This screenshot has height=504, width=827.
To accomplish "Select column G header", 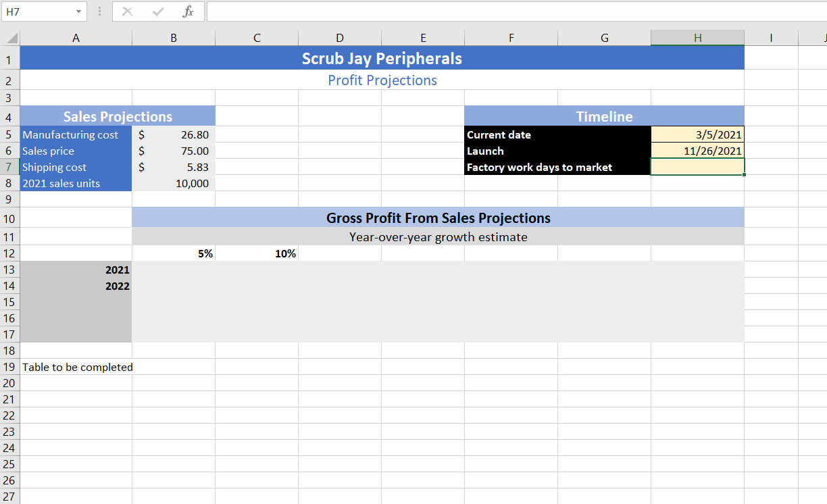I will [605, 39].
